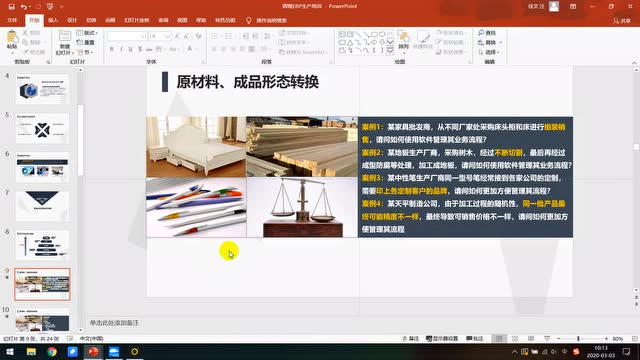Viewport: 640px width, 360px height.
Task: Click the clear formatting icon
Action: pos(198,36)
